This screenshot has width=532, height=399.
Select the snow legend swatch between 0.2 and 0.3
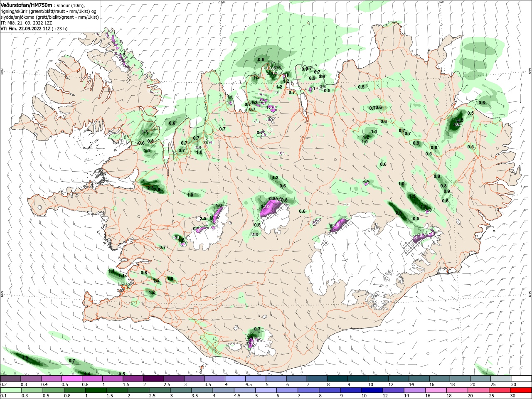coord(11,379)
